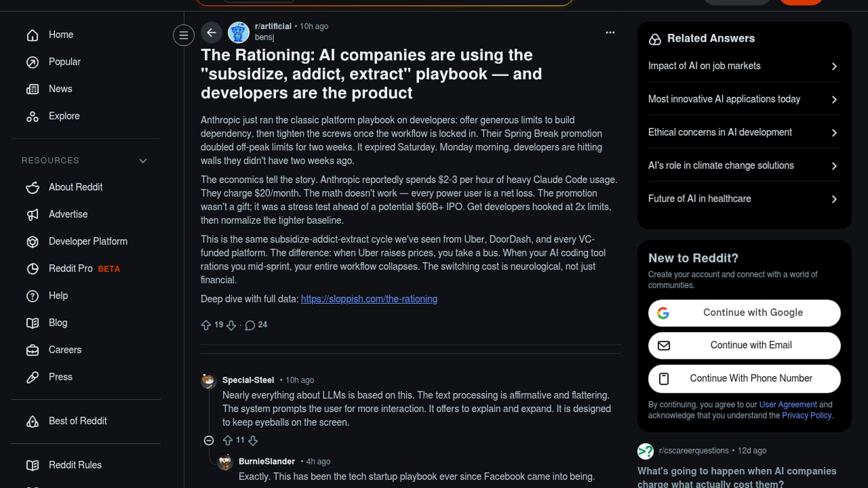This screenshot has height=488, width=868.
Task: Click the back arrow button
Action: point(211,33)
